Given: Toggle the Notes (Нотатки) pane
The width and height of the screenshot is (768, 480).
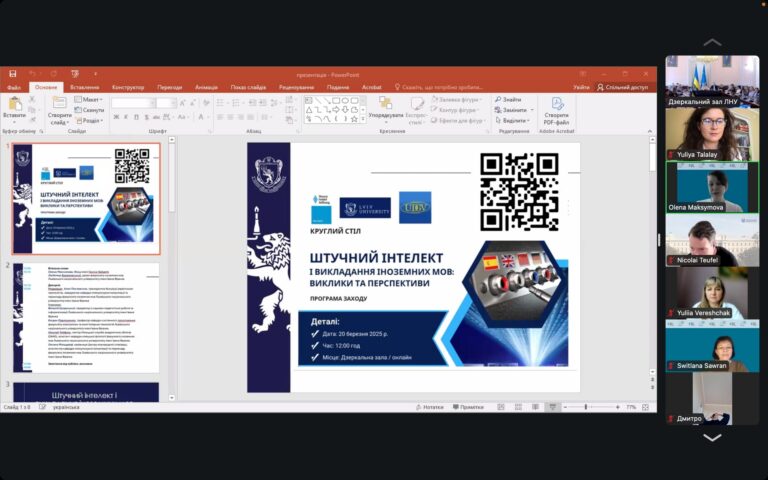Looking at the screenshot, I should [x=428, y=407].
